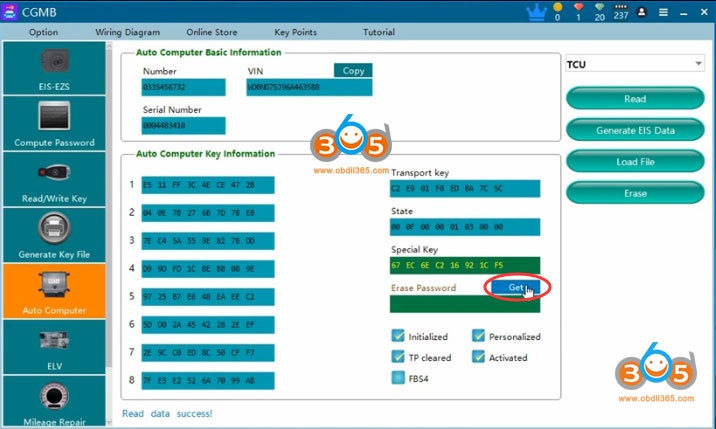Open Generate Key File in sidebar
Viewport: 716px width, 429px height.
(x=54, y=235)
